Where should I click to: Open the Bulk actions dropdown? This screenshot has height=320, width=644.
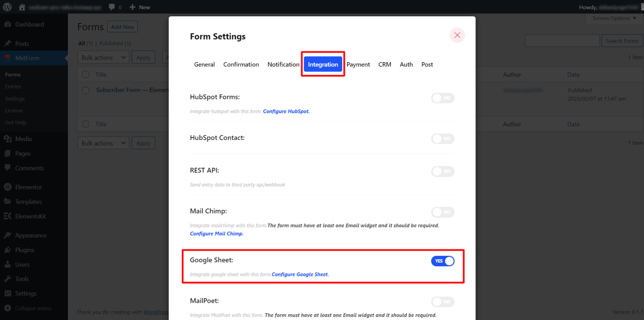click(103, 57)
